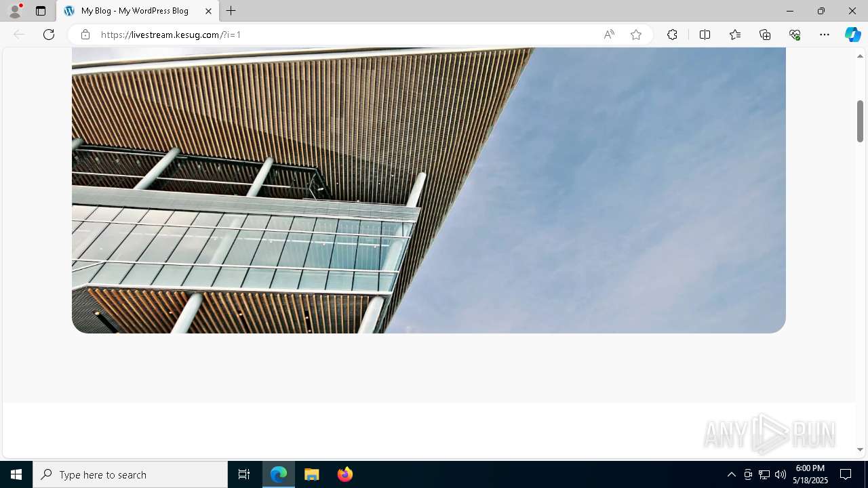868x488 pixels.
Task: Open the clock showing 6:00 PM
Action: 810,474
